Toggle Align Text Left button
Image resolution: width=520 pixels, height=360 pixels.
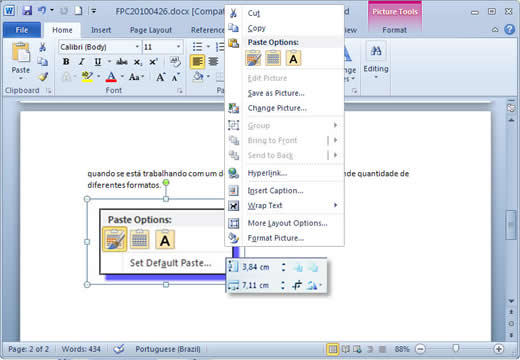[x=197, y=62]
